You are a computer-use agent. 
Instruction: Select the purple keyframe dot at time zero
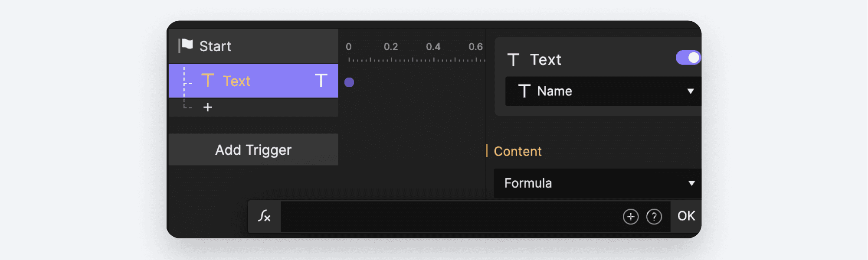coord(349,82)
